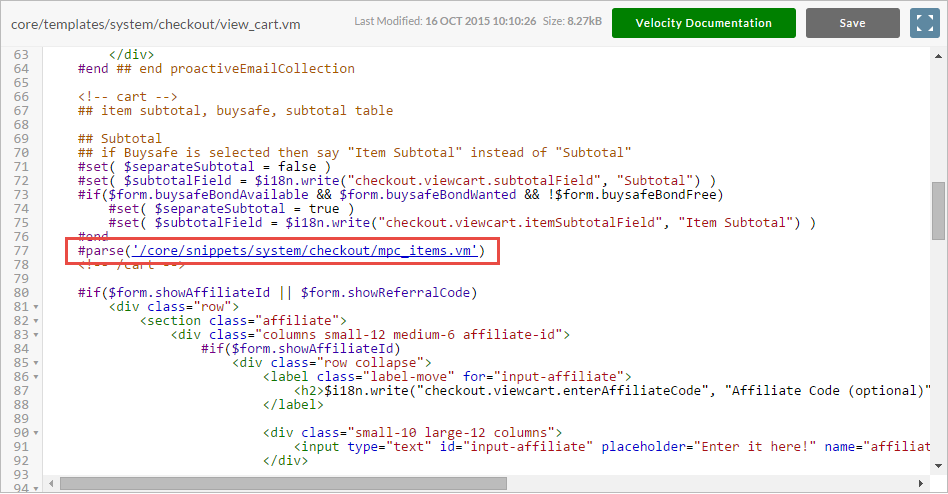The width and height of the screenshot is (948, 494).
Task: Click the 'Item Subtotal' #set line 75
Action: pos(463,223)
